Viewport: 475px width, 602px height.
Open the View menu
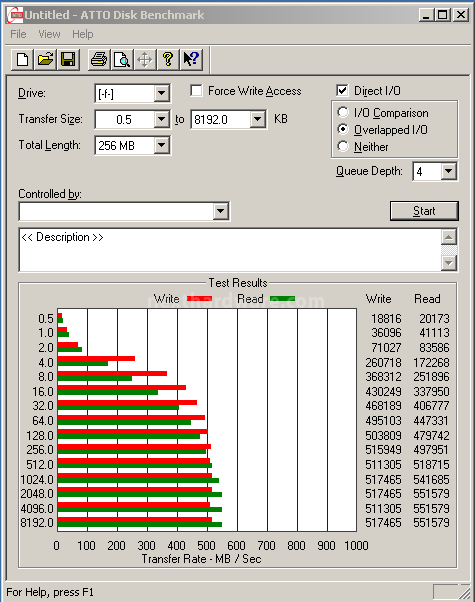click(x=49, y=34)
